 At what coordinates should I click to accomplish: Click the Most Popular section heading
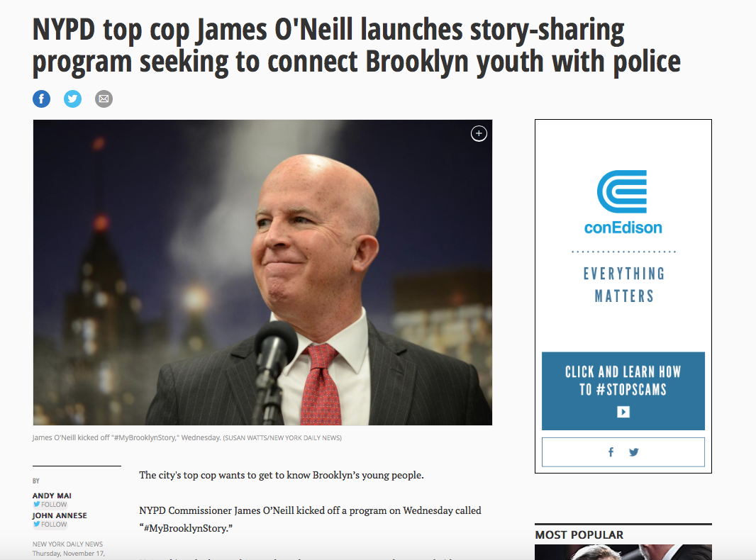tap(579, 535)
